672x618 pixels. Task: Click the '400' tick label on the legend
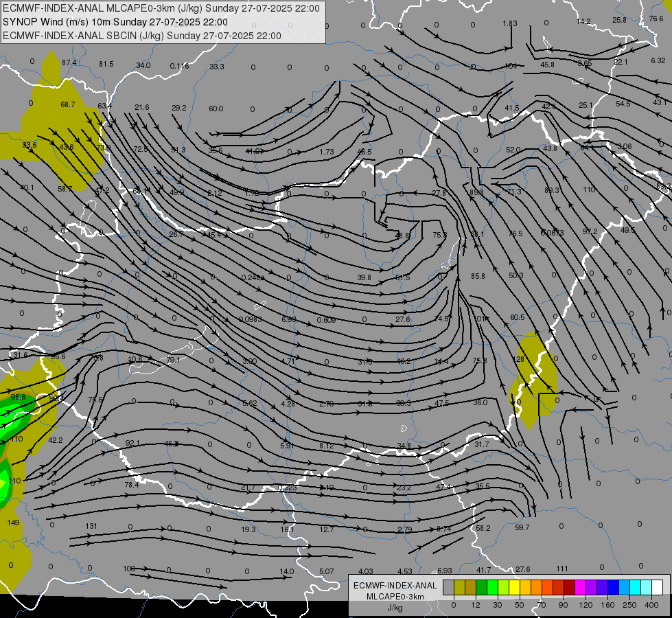coord(651,605)
